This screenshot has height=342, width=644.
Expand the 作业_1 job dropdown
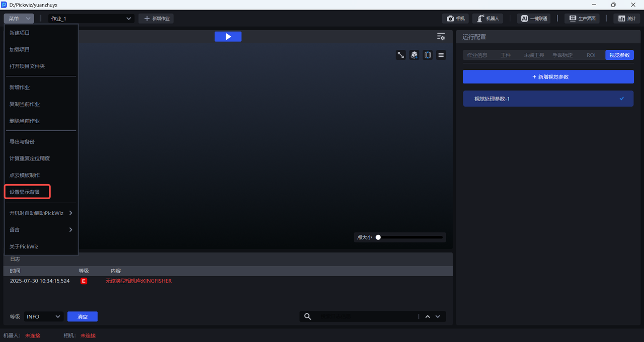click(128, 19)
